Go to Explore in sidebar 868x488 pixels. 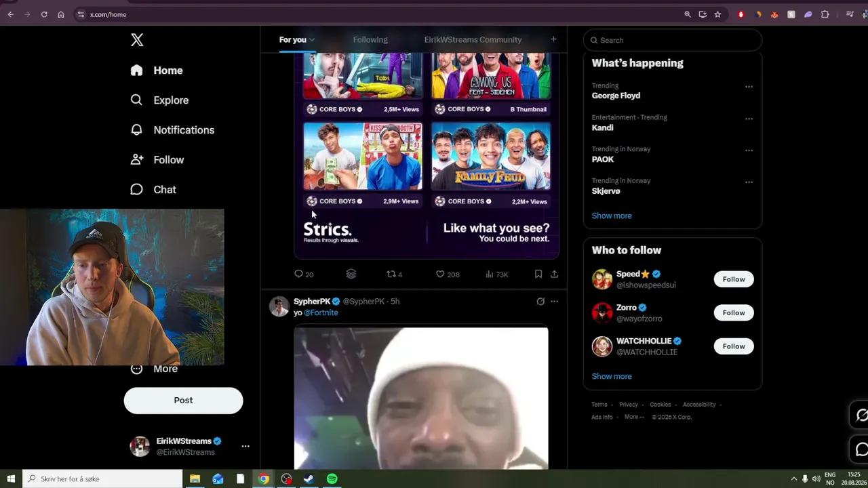pos(159,100)
